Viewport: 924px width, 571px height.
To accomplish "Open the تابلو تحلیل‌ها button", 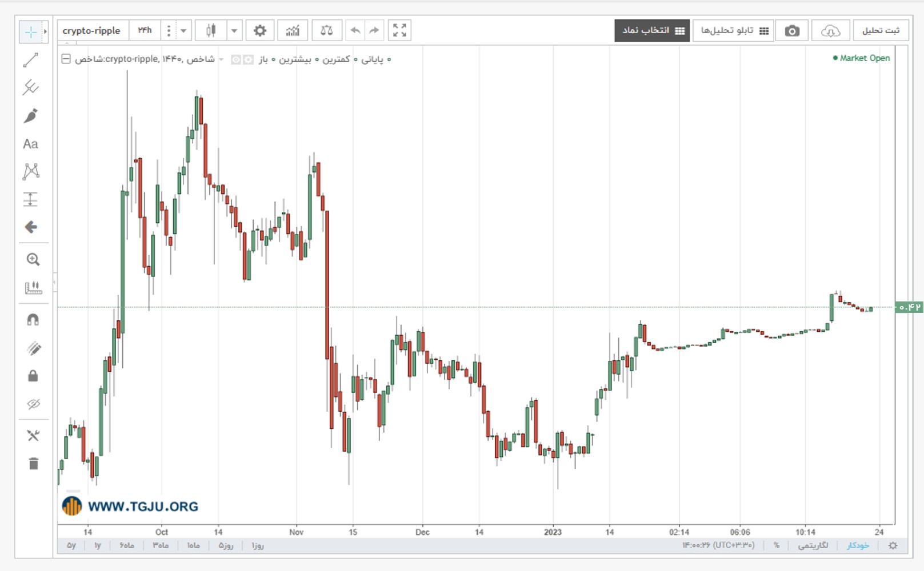I will coord(733,30).
